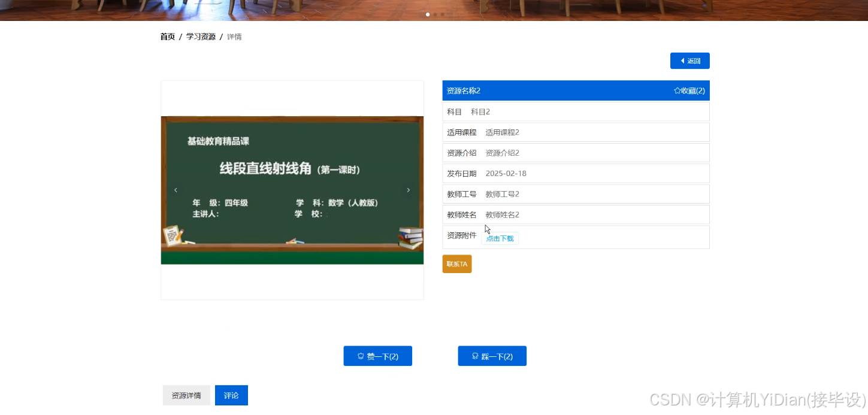Click the 返回 button
This screenshot has width=868, height=415.
689,60
